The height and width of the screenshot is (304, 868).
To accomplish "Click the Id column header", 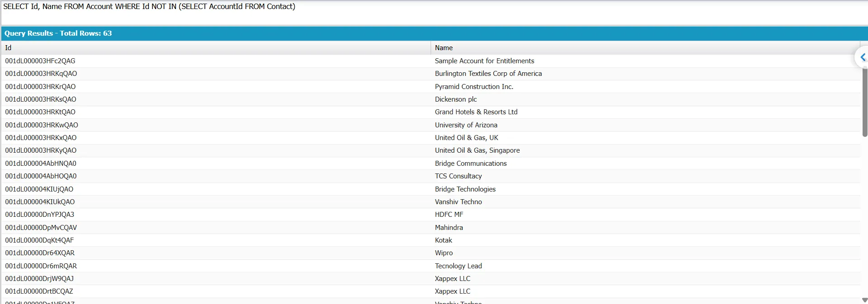I will (x=216, y=48).
